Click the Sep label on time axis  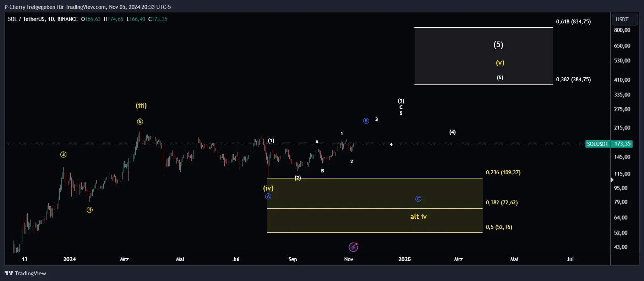point(293,259)
